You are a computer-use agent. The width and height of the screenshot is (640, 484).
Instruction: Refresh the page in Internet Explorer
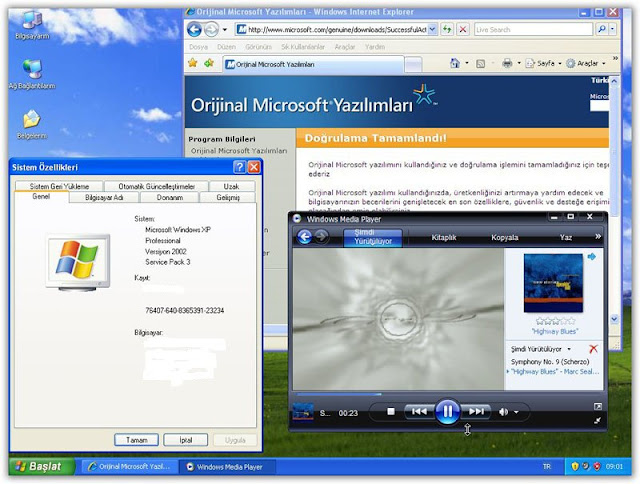[x=447, y=29]
